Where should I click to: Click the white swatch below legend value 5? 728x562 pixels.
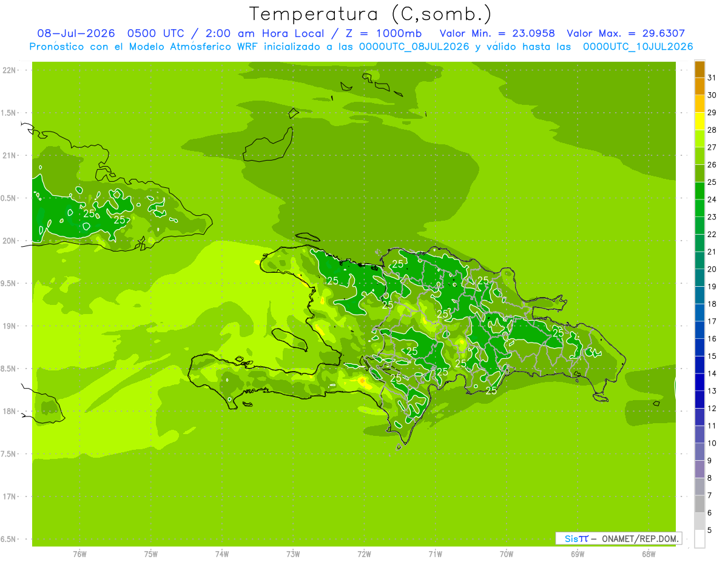[x=699, y=539]
